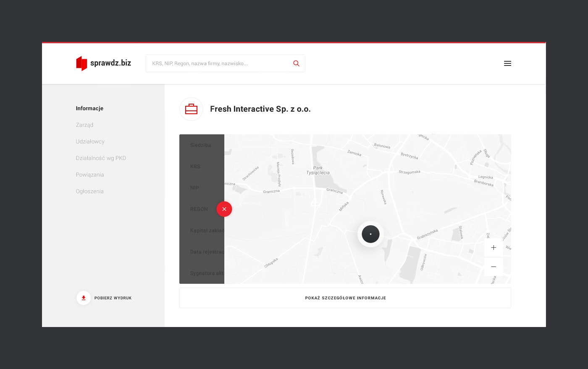Open the Ogłoszenia sidebar section
Screen dimensions: 588x369
pyautogui.click(x=89, y=191)
